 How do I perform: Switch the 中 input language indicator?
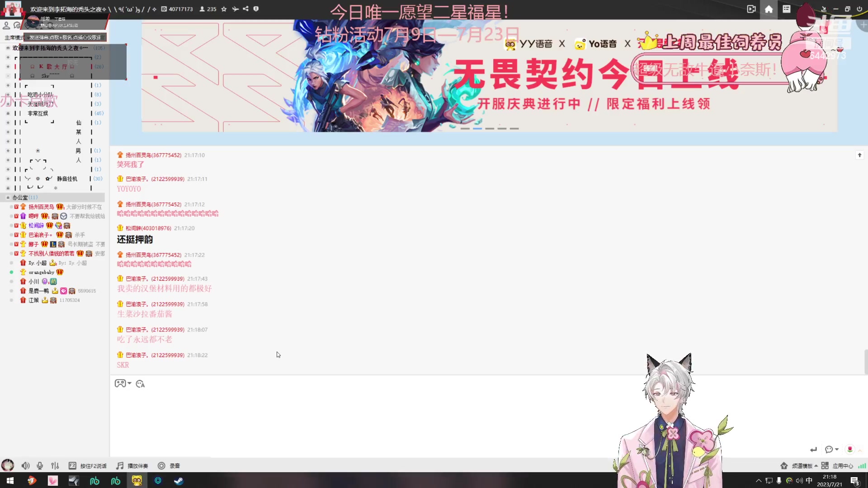(809, 480)
